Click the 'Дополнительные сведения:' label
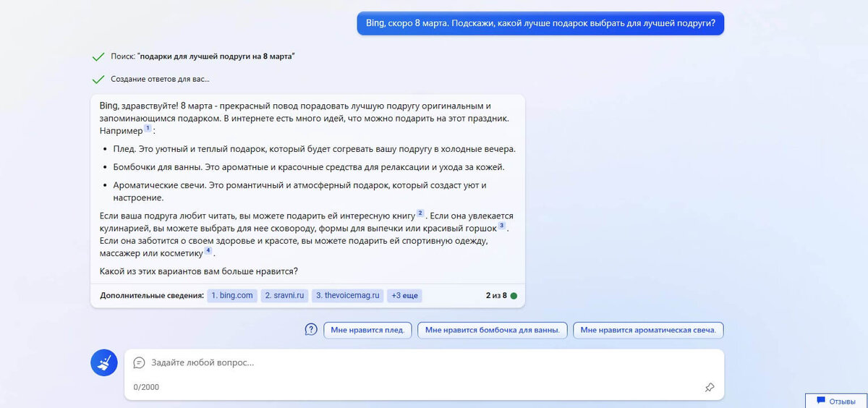Image resolution: width=868 pixels, height=408 pixels. (152, 296)
